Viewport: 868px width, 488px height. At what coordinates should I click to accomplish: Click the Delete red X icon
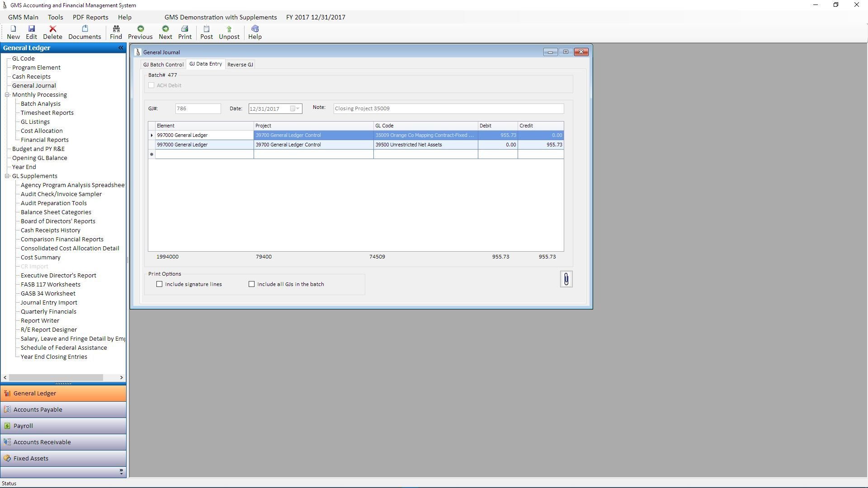pyautogui.click(x=52, y=29)
